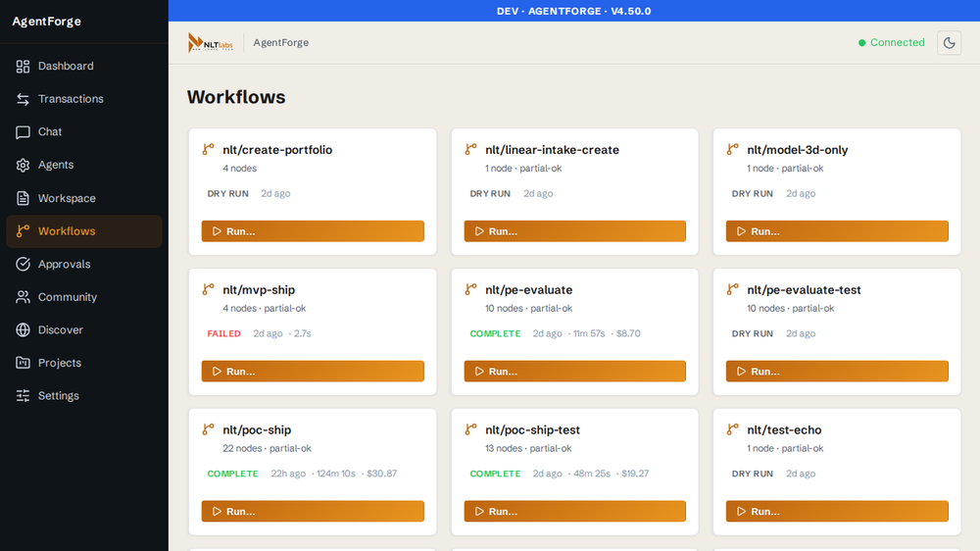The height and width of the screenshot is (551, 980).
Task: Click the $19.27 cost value
Action: point(635,475)
